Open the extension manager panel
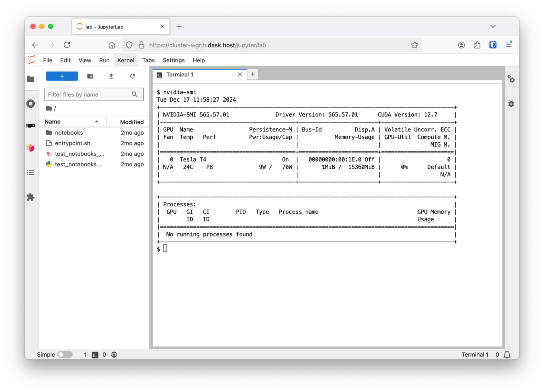The image size is (544, 392). coord(31,197)
